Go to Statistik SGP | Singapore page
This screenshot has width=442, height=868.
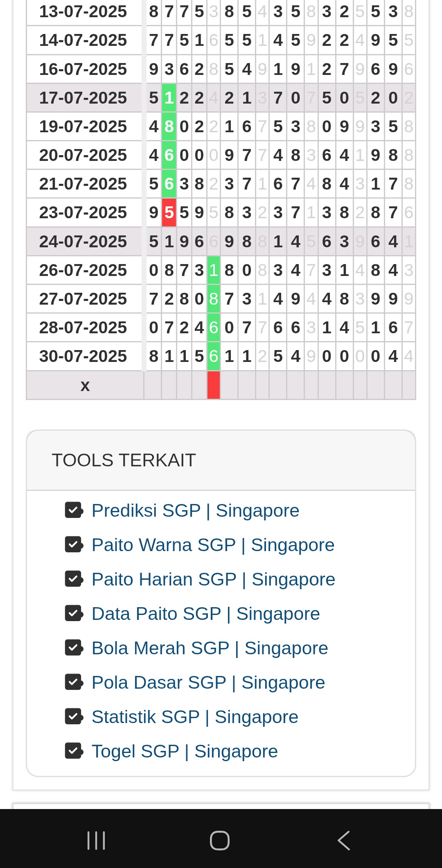coord(195,717)
